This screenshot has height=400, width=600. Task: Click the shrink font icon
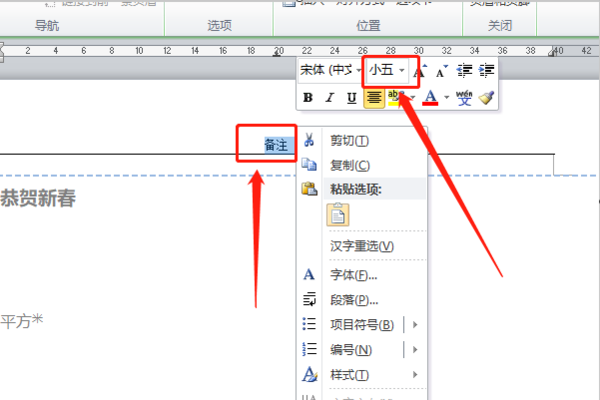pyautogui.click(x=442, y=71)
